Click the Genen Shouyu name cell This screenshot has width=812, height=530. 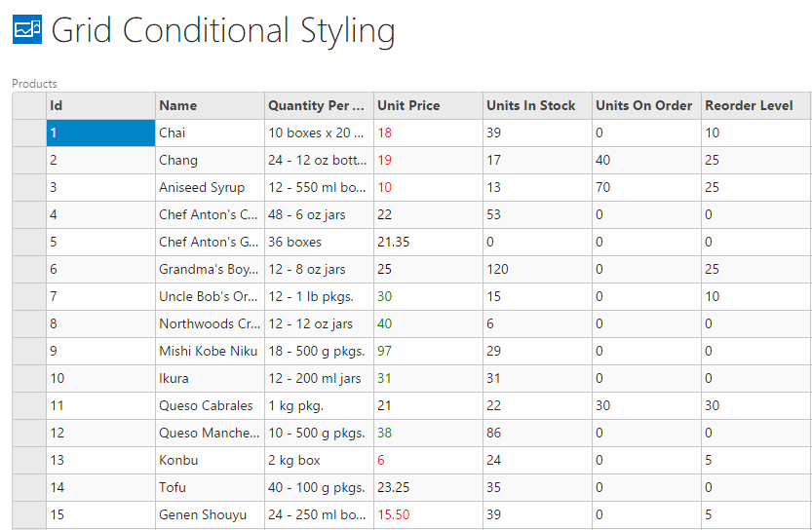[210, 514]
